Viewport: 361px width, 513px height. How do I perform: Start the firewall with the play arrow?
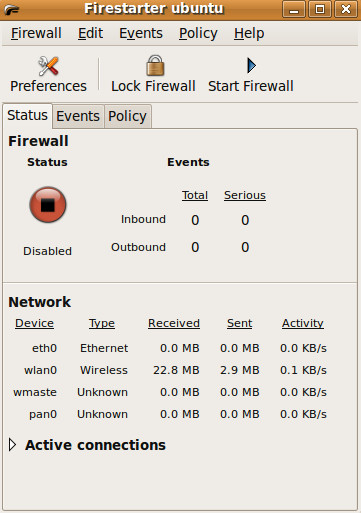(251, 65)
